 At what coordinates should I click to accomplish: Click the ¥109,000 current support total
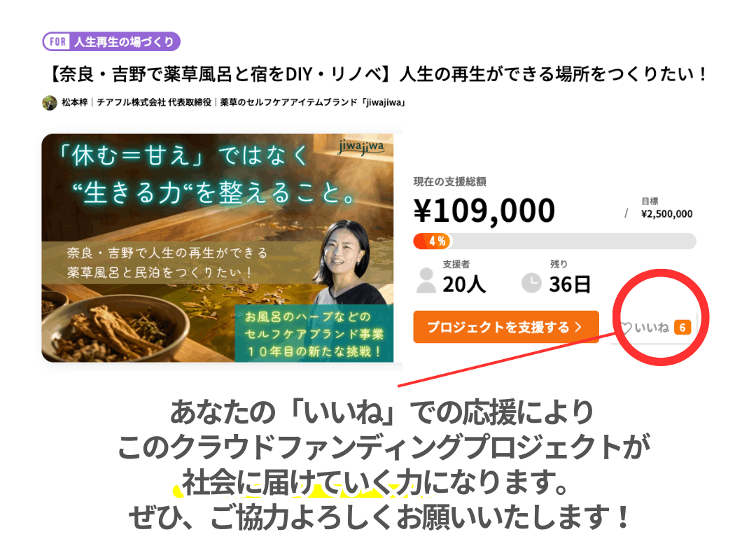click(484, 211)
